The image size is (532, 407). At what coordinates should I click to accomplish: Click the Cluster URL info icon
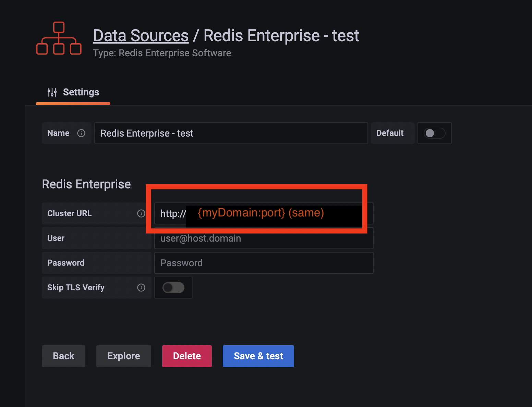[x=141, y=213]
